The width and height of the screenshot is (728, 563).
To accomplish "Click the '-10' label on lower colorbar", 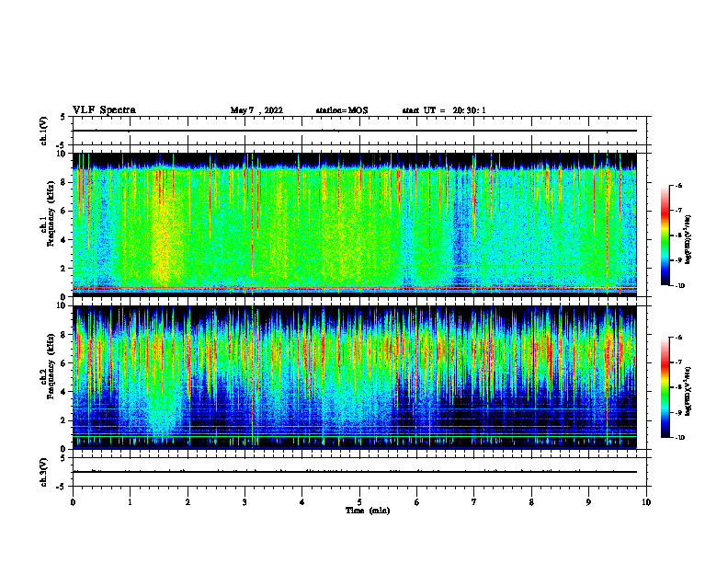I will point(679,438).
